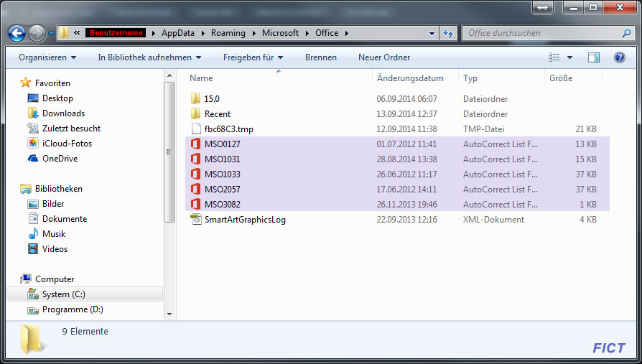Navigate to AppData breadcrumb
The height and width of the screenshot is (364, 642).
click(177, 33)
